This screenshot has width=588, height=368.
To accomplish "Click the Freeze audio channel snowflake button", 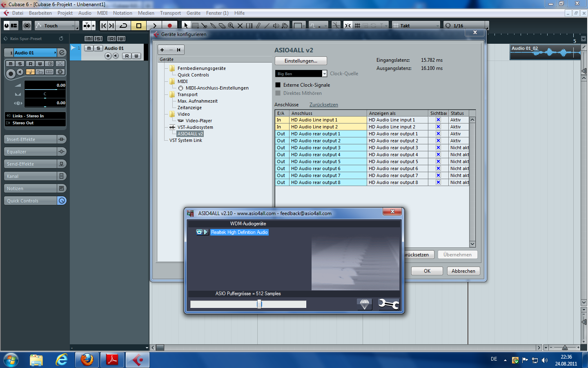I will click(60, 72).
